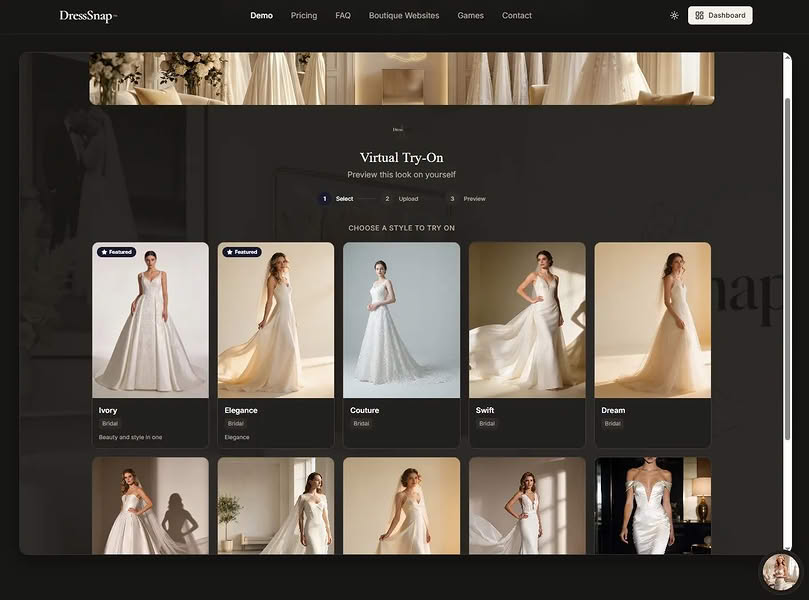809x600 pixels.
Task: Open Boutique Websites in navigation
Action: [x=404, y=15]
